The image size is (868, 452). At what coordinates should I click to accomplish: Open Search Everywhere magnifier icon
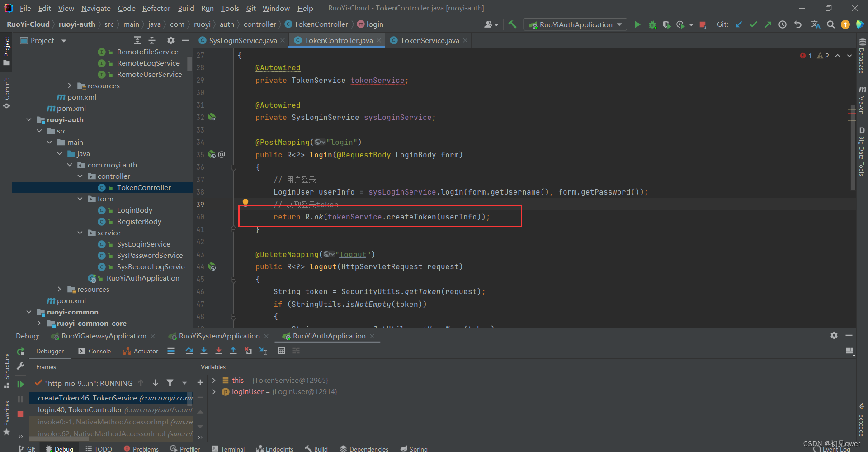coord(830,24)
